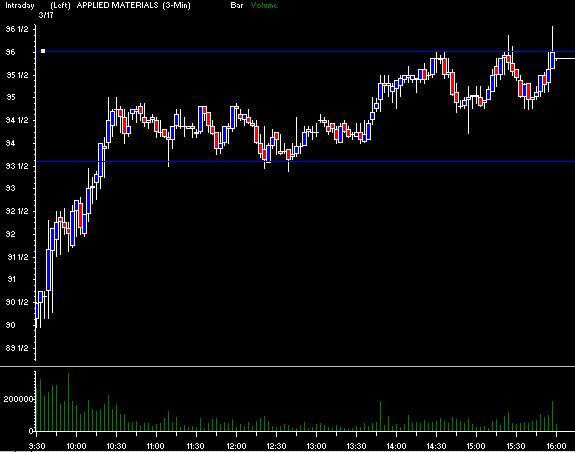Click the 14:30 time axis label
575x452 pixels.
(x=436, y=446)
